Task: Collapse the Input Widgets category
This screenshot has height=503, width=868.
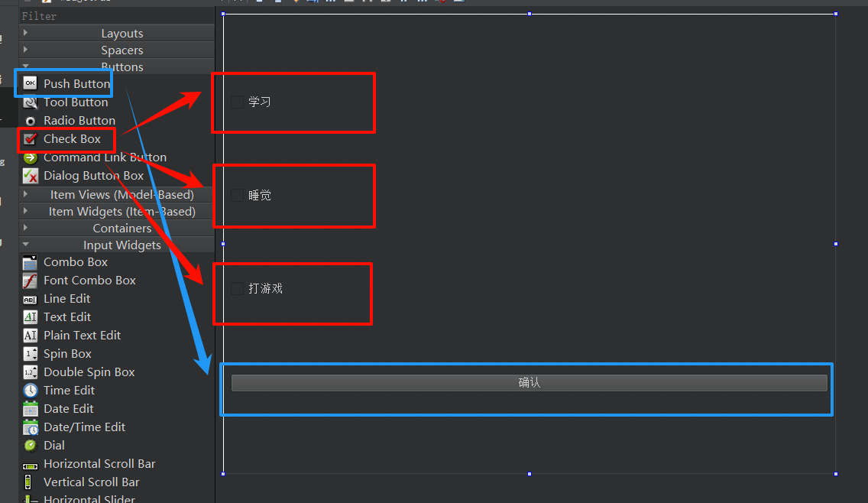Action: (x=25, y=245)
